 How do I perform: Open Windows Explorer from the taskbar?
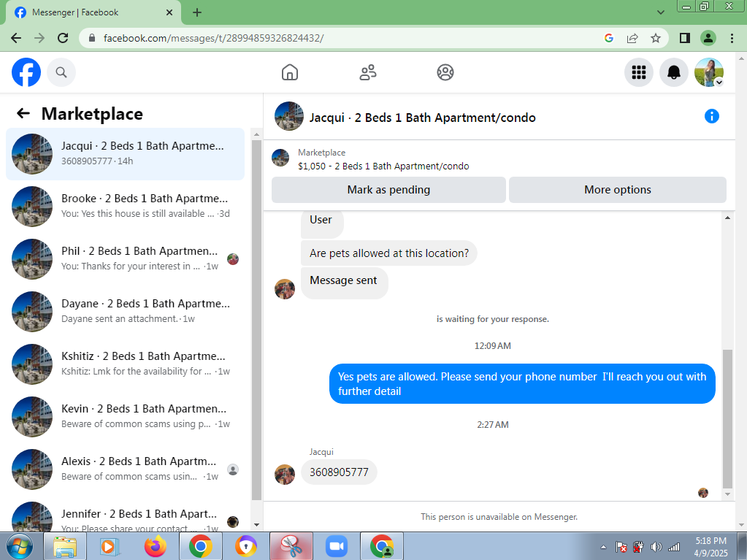pyautogui.click(x=65, y=546)
